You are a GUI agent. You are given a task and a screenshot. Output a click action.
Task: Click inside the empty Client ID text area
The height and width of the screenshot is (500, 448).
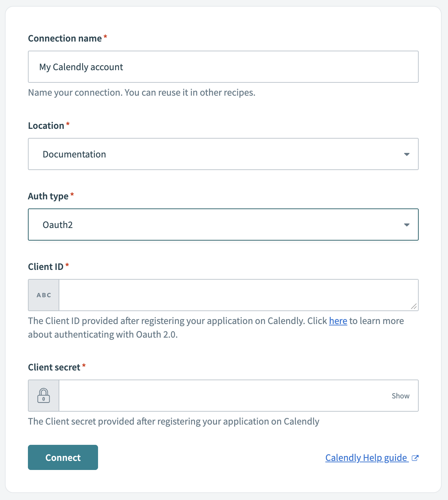click(x=237, y=295)
